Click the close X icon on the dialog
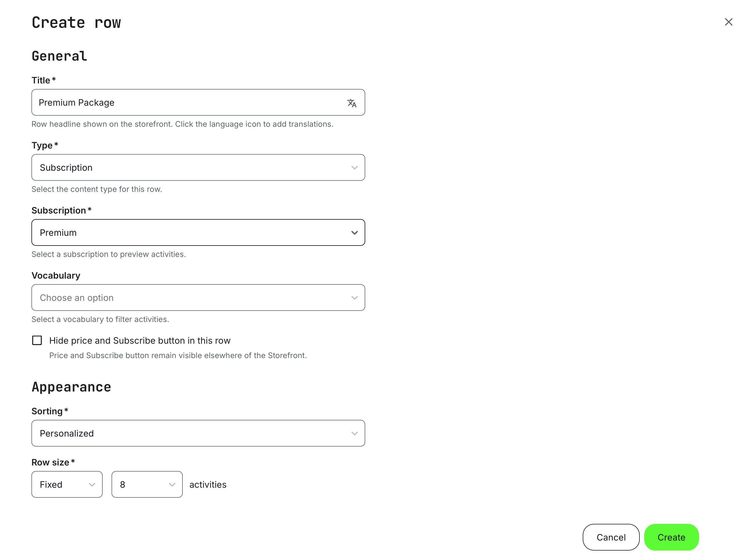Screen dimensions: 746x560 pos(728,22)
